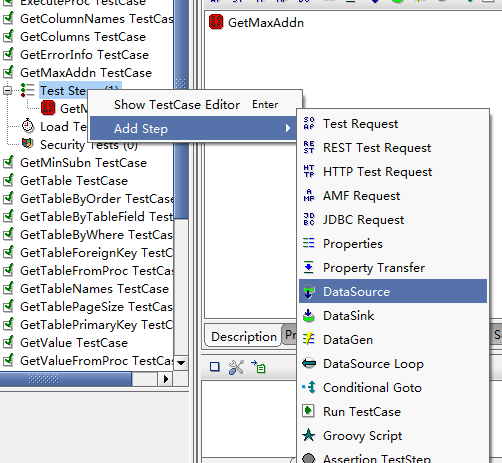Add a DataSource Loop step

coord(393,364)
